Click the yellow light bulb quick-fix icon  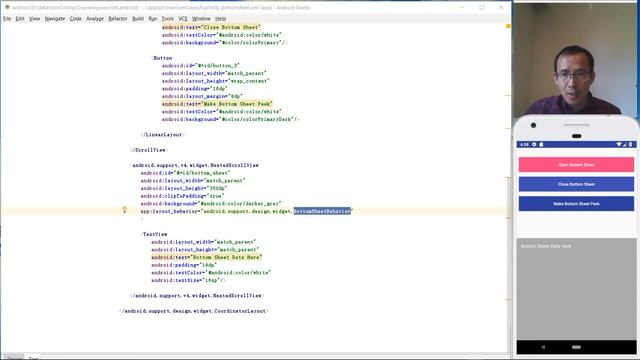pyautogui.click(x=124, y=210)
